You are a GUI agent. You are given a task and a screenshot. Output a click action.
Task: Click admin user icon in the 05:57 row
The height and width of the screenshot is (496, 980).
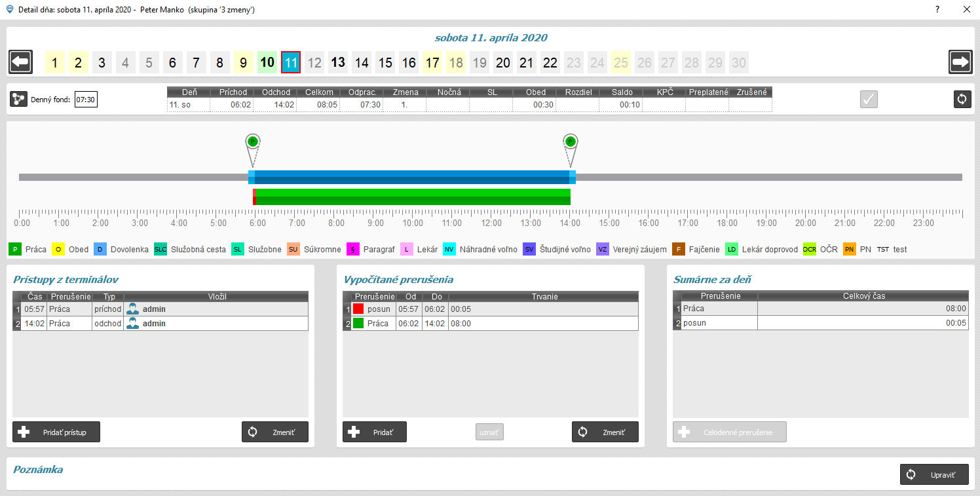pyautogui.click(x=133, y=309)
